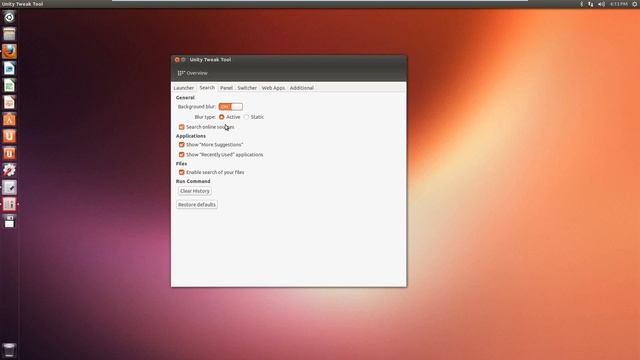
Task: Open the floppy disk drive launcher icon
Action: [x=9, y=221]
